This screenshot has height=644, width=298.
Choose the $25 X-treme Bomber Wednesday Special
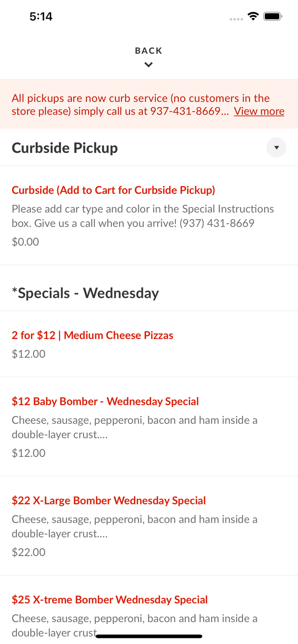pos(110,599)
